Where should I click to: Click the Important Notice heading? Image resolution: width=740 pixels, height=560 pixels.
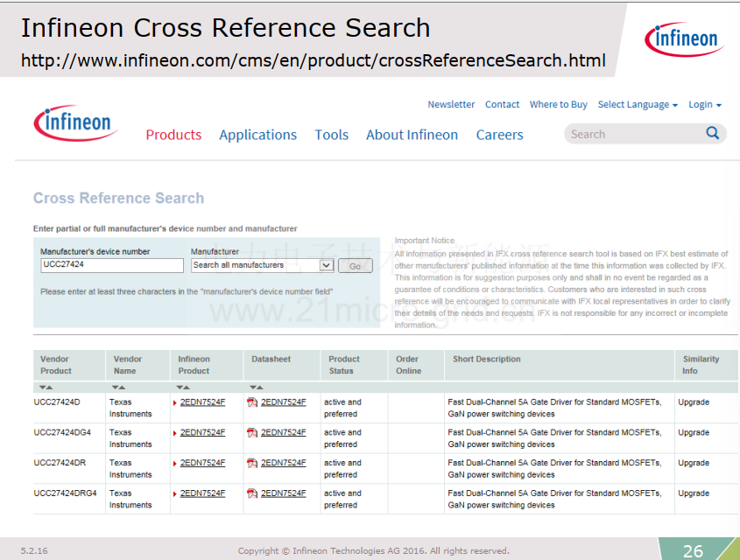424,241
